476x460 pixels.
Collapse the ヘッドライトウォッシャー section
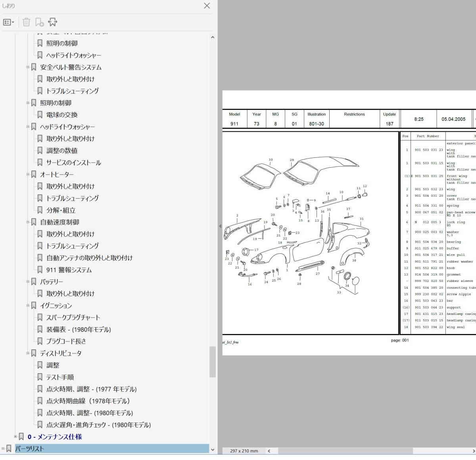[28, 126]
